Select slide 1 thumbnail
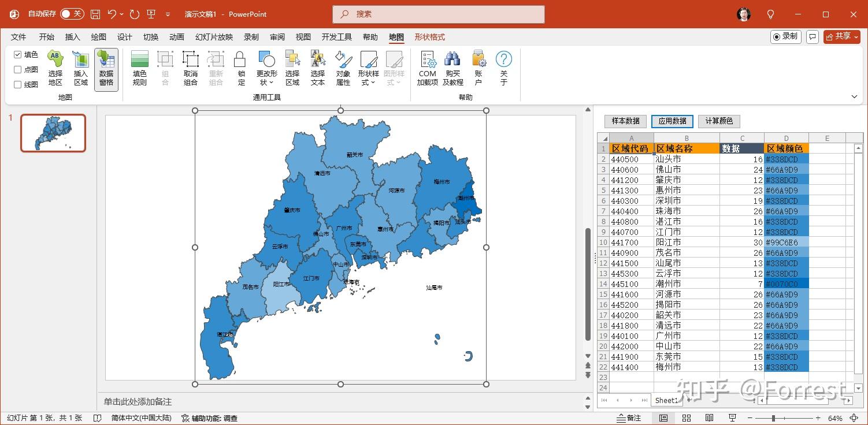 (x=53, y=133)
